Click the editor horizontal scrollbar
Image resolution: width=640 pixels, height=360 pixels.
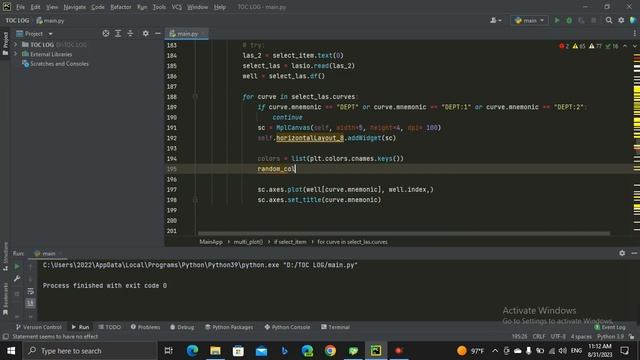point(404,234)
